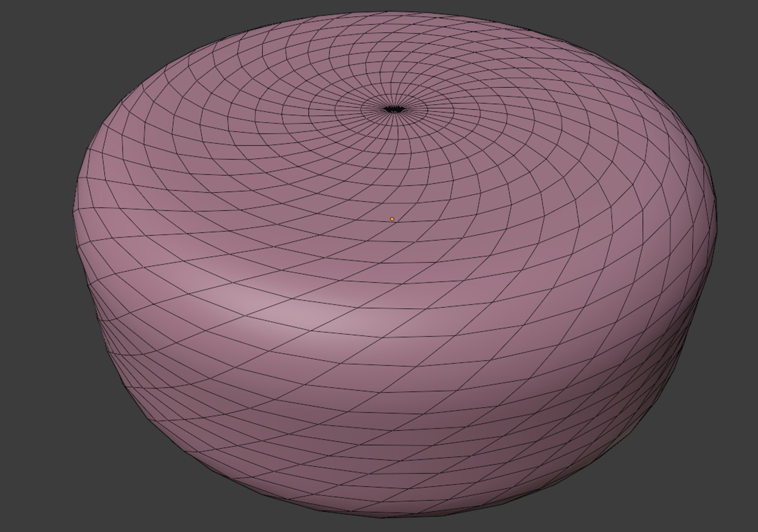Click the orange origin point on the mesh

392,219
